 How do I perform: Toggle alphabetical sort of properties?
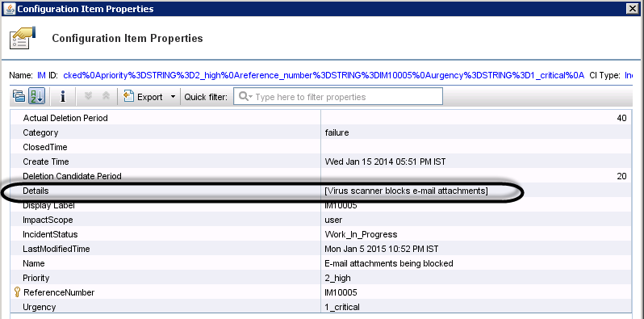(x=36, y=97)
